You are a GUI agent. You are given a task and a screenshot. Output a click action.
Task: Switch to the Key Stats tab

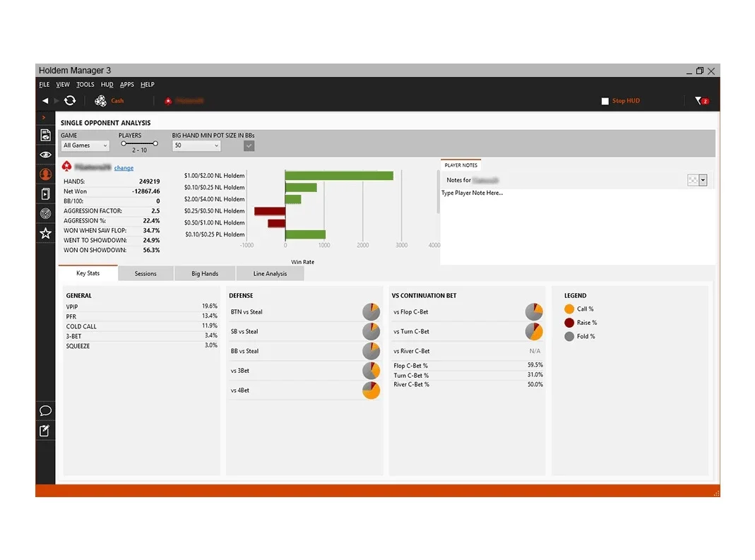pyautogui.click(x=88, y=273)
